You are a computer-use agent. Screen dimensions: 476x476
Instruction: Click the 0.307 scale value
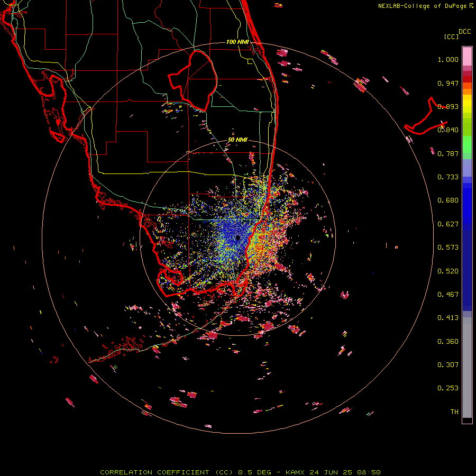(x=448, y=365)
